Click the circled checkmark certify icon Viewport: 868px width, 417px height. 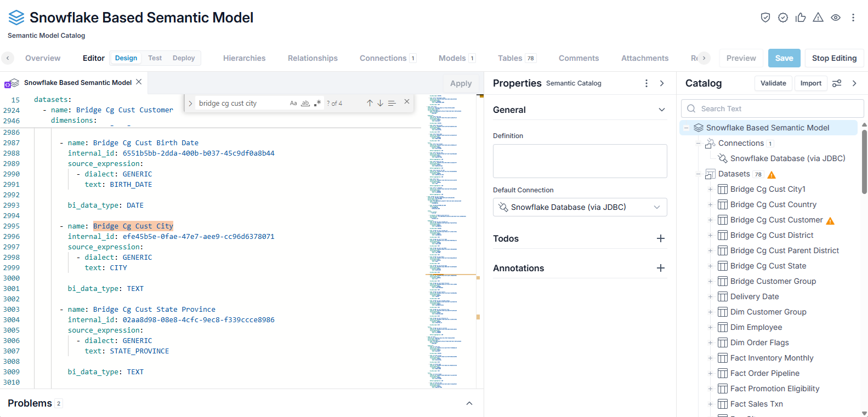click(783, 18)
